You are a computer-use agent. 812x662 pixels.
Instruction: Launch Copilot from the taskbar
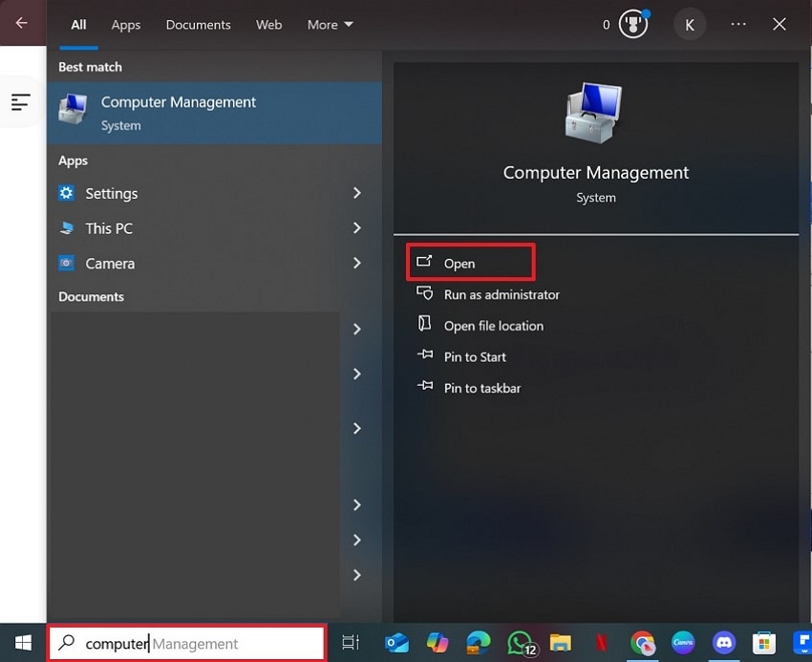click(x=438, y=643)
